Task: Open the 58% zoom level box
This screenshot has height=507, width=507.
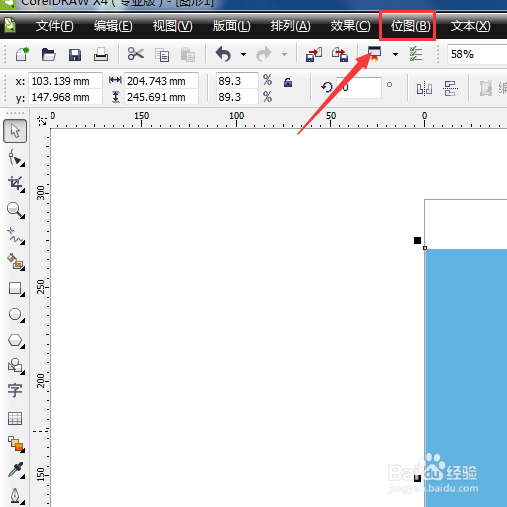Action: pyautogui.click(x=477, y=54)
